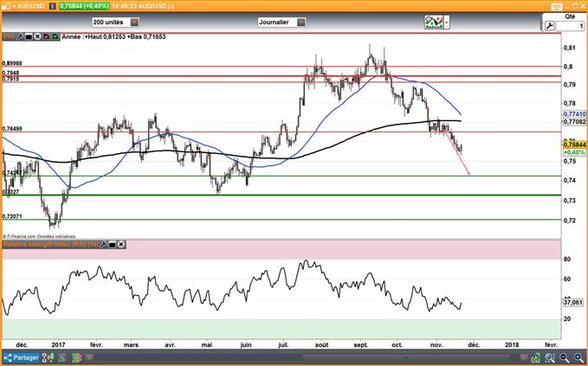Click the zoom area magnifier icon
The image size is (588, 366).
click(x=550, y=357)
